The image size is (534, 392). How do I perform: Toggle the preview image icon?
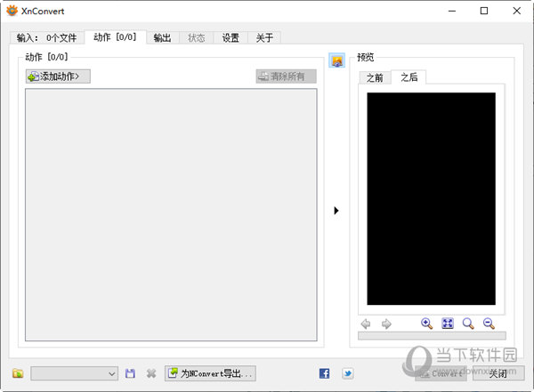pos(336,60)
